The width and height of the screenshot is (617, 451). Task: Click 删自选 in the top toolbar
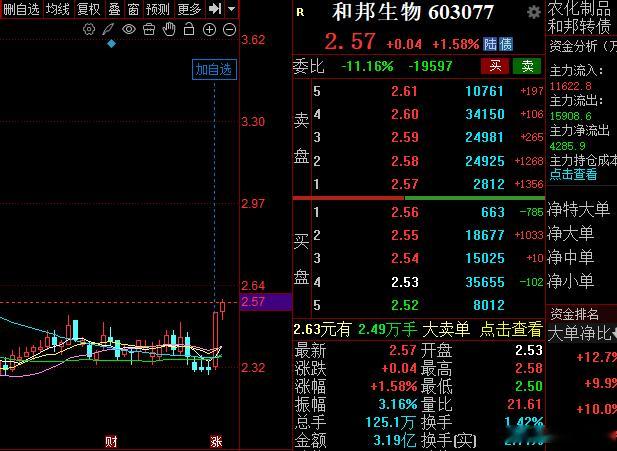pos(21,9)
